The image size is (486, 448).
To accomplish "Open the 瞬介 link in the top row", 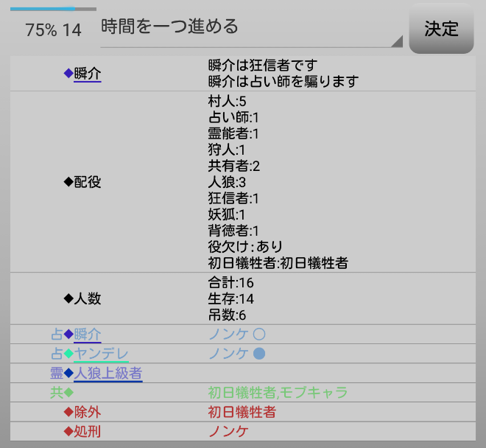I will point(88,74).
